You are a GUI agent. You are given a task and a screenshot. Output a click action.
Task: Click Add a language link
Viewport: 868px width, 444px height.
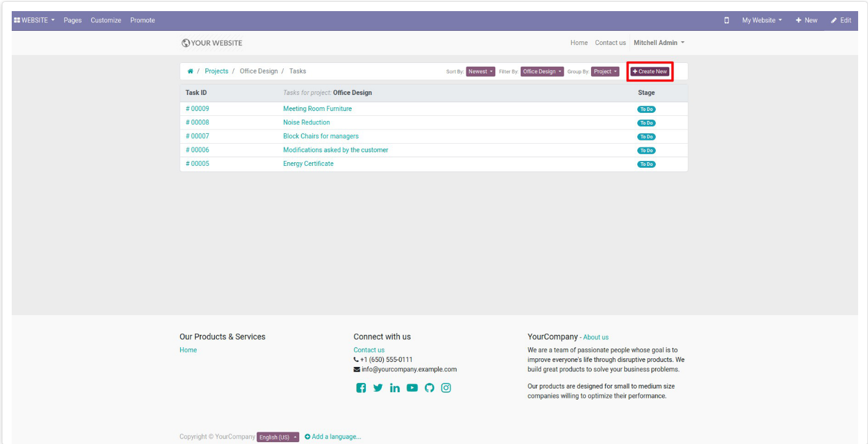333,437
